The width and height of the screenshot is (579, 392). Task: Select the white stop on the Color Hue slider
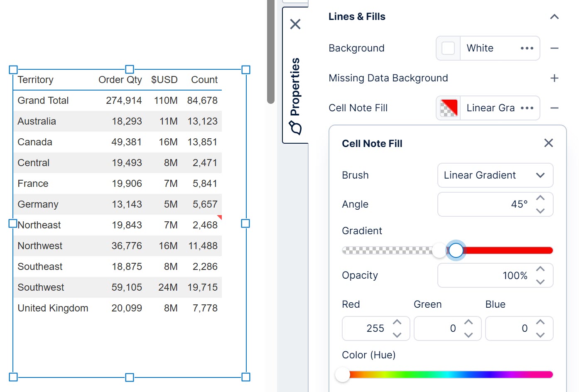[x=342, y=374]
